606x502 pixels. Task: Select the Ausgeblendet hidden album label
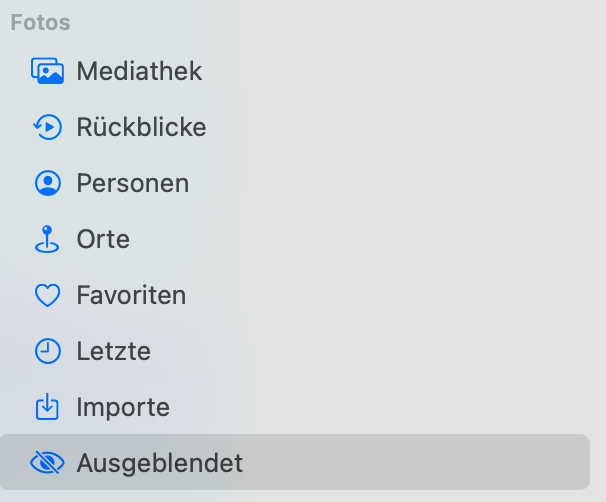point(159,463)
